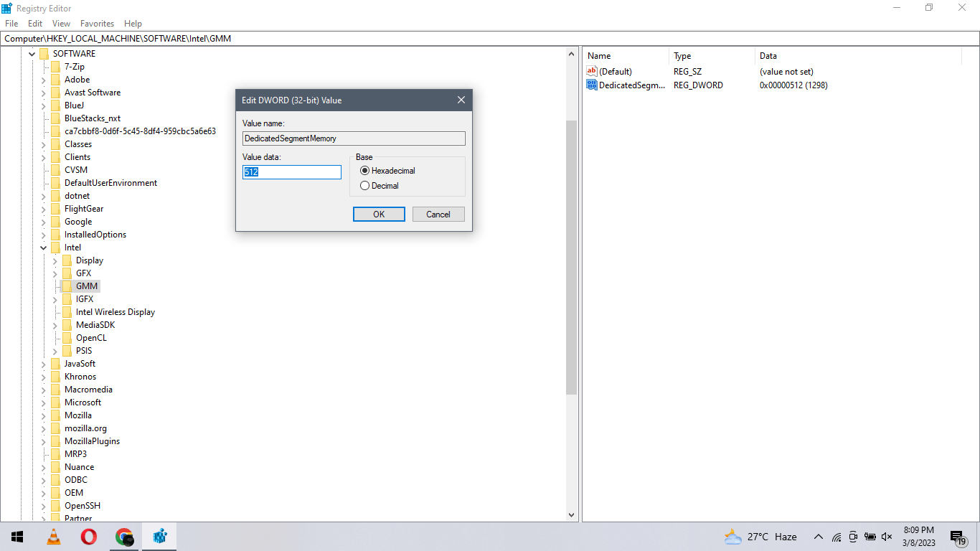The image size is (980, 551).
Task: Select the 7-Zip folder icon
Action: coord(55,67)
